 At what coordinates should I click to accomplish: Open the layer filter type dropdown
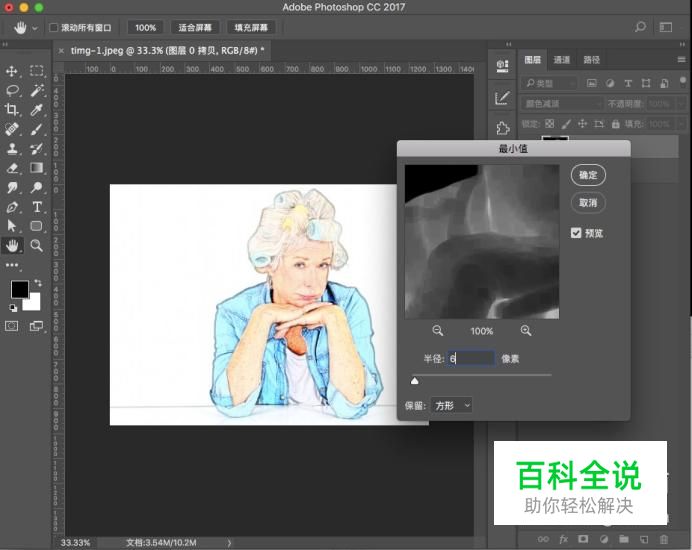550,83
